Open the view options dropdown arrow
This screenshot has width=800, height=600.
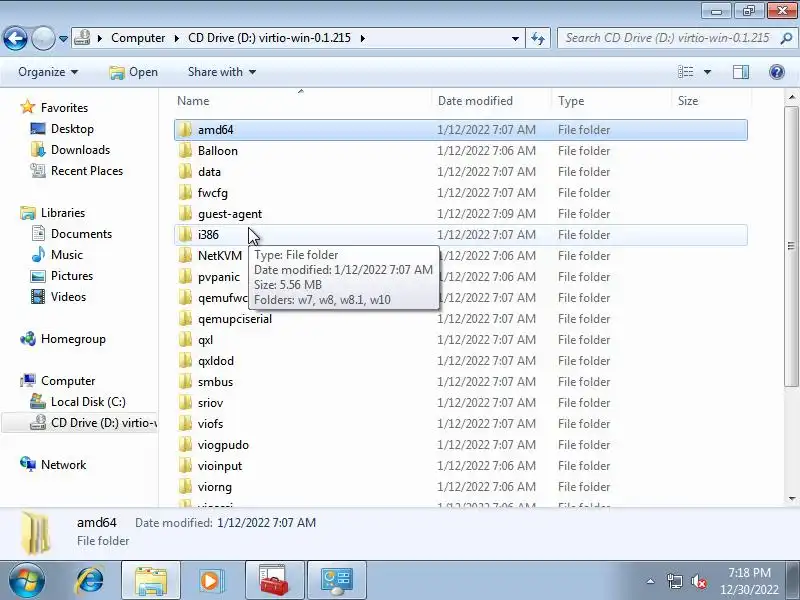[x=707, y=72]
